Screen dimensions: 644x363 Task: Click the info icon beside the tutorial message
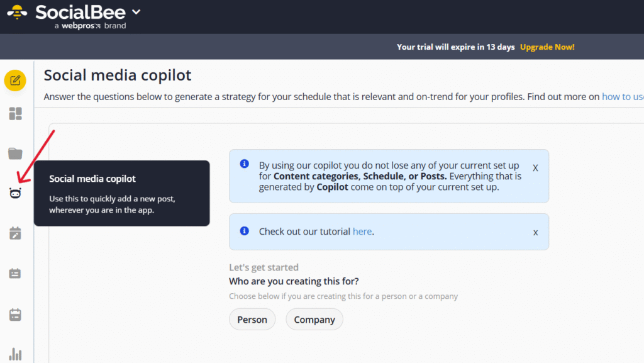[x=245, y=231]
